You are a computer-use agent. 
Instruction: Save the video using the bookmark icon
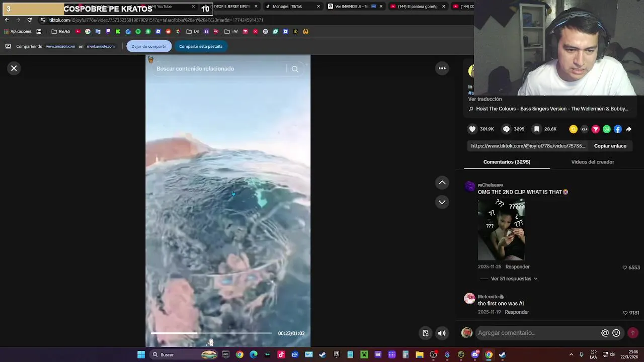click(537, 129)
